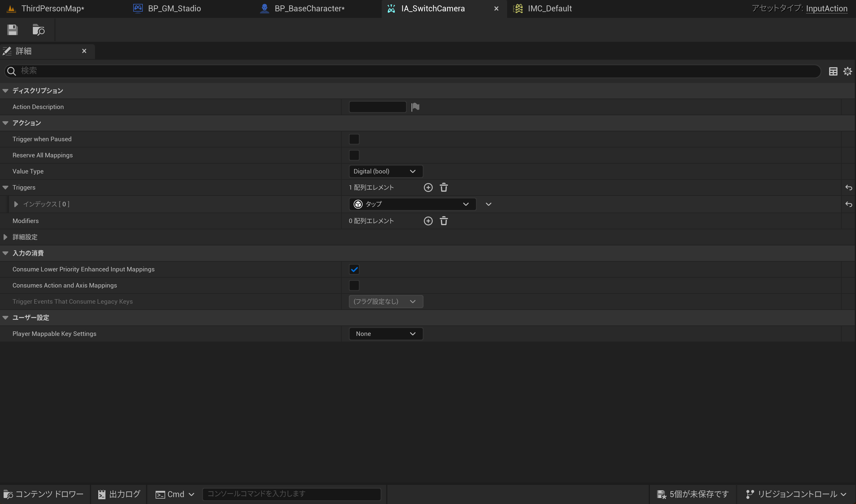The height and width of the screenshot is (504, 856).
Task: Revert Triggers to default value
Action: pos(849,187)
